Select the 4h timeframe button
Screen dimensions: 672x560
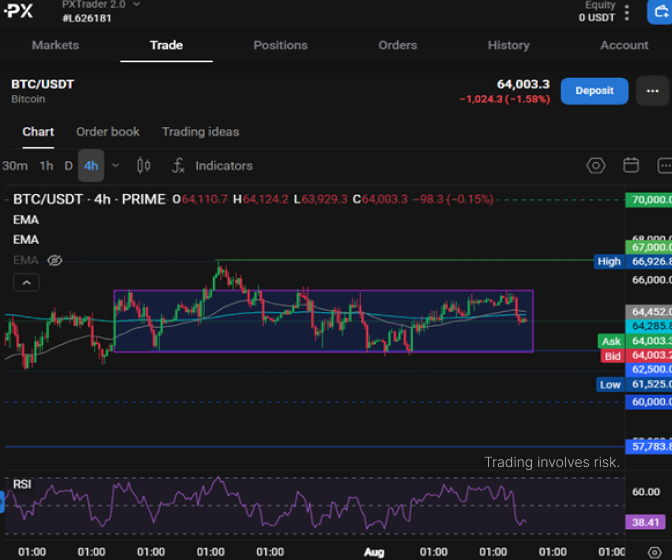91,166
